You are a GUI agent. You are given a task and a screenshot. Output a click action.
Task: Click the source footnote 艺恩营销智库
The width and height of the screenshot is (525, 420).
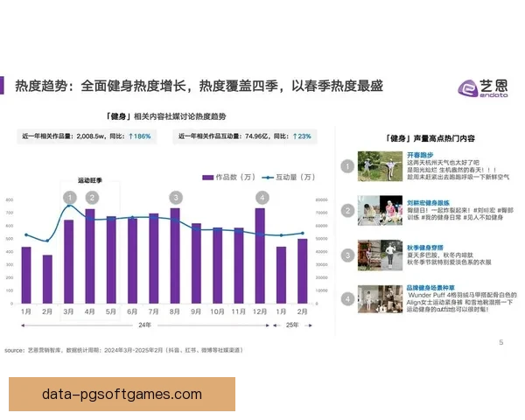pos(123,350)
